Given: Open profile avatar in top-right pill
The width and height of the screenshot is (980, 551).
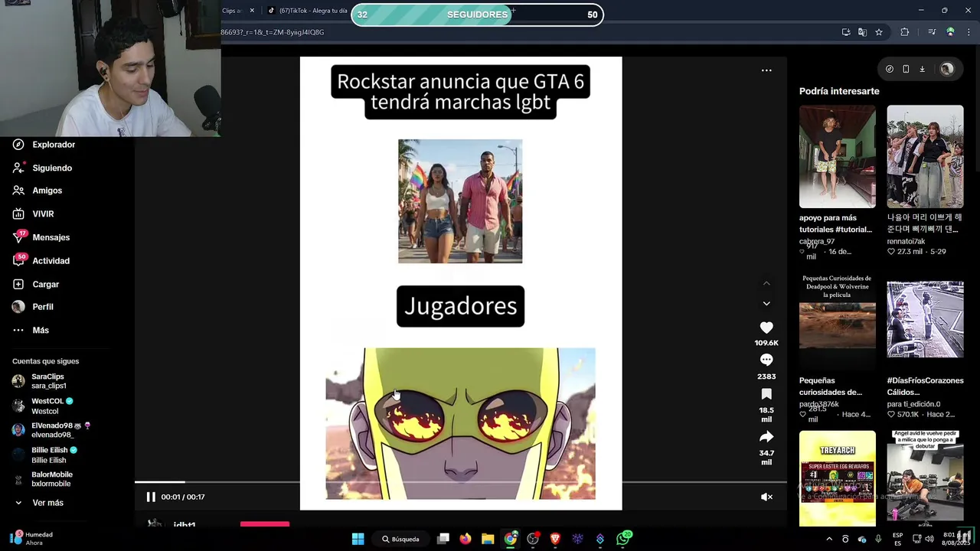Looking at the screenshot, I should point(947,69).
